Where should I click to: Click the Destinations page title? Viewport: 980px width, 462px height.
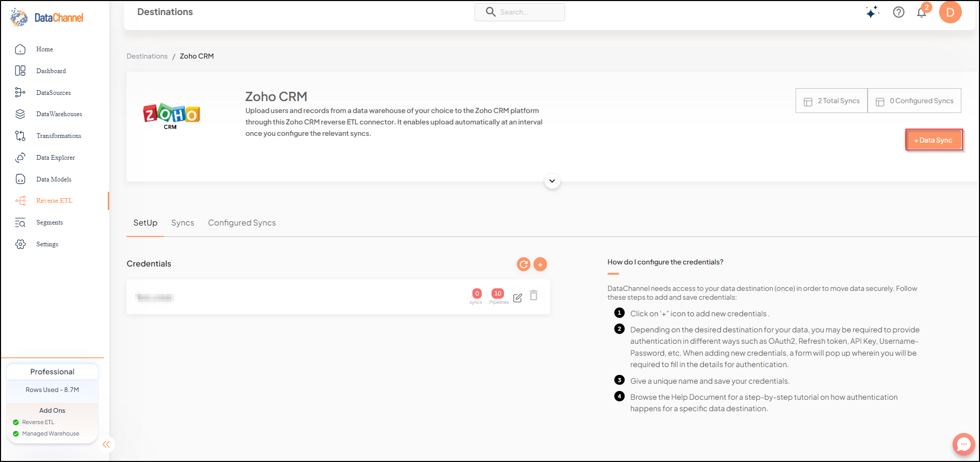click(x=165, y=12)
